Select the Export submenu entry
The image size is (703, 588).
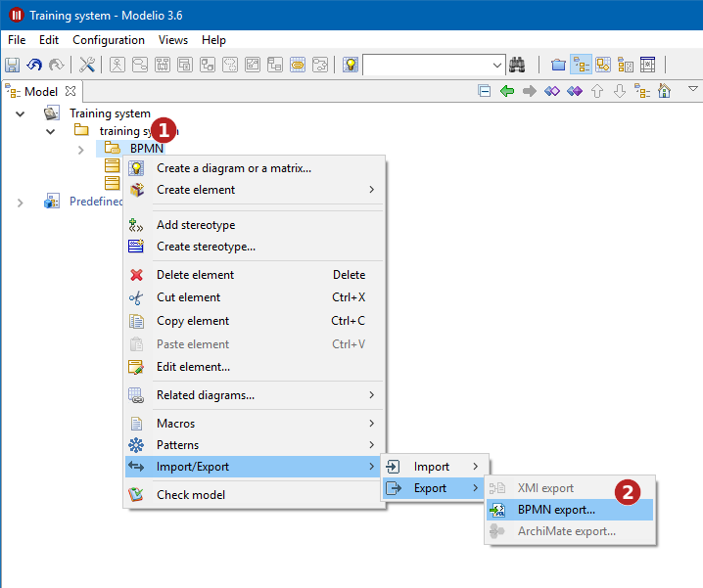point(434,488)
